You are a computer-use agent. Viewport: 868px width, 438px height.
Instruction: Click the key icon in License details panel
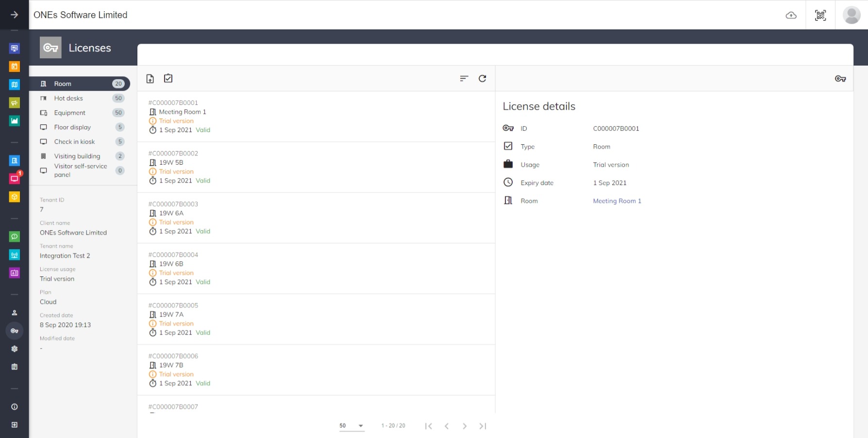click(x=840, y=79)
